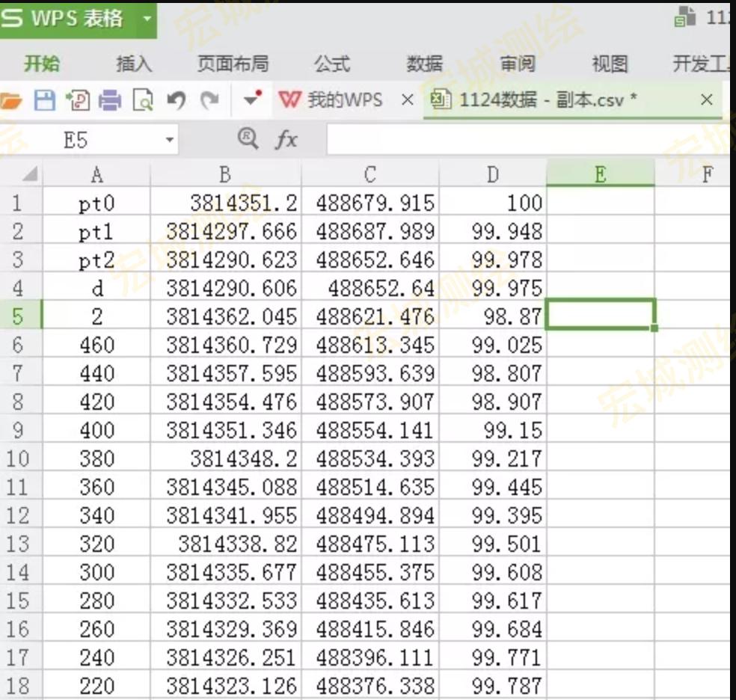
Task: Expand the quick access toolbar customize arrow
Action: (252, 99)
